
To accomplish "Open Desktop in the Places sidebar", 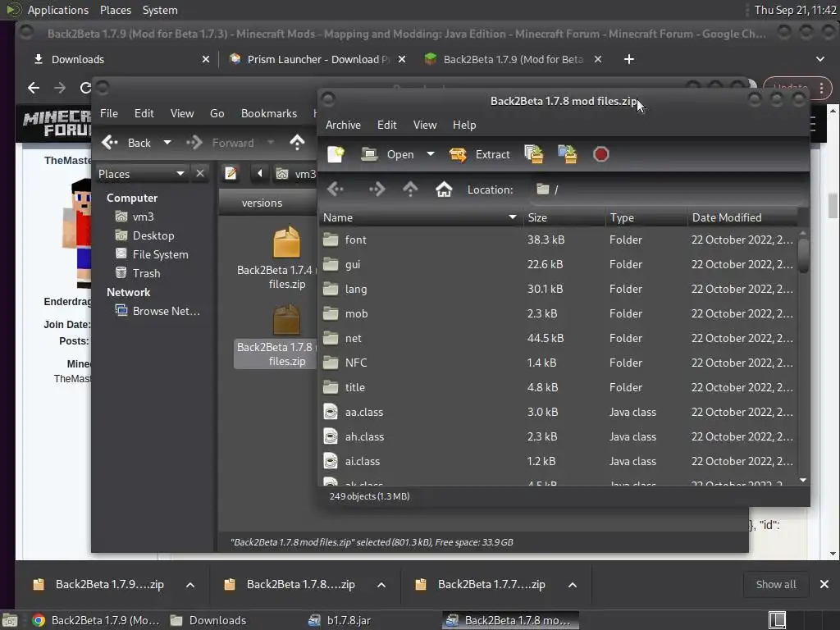I will [153, 235].
